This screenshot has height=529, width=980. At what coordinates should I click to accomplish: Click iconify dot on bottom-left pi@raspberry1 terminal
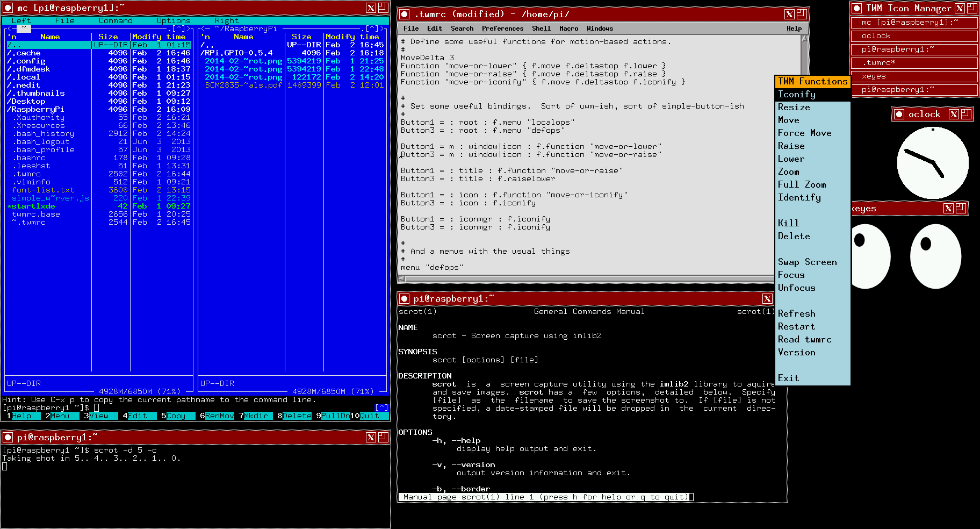[x=8, y=437]
